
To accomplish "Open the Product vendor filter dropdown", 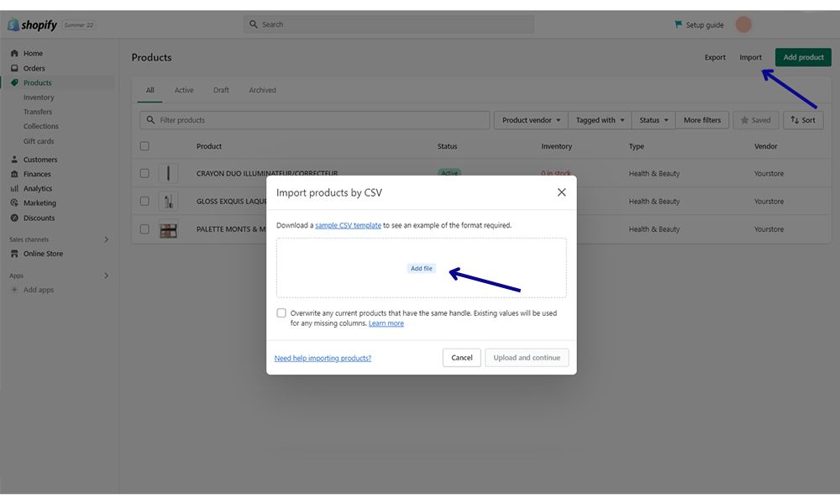I will 531,120.
